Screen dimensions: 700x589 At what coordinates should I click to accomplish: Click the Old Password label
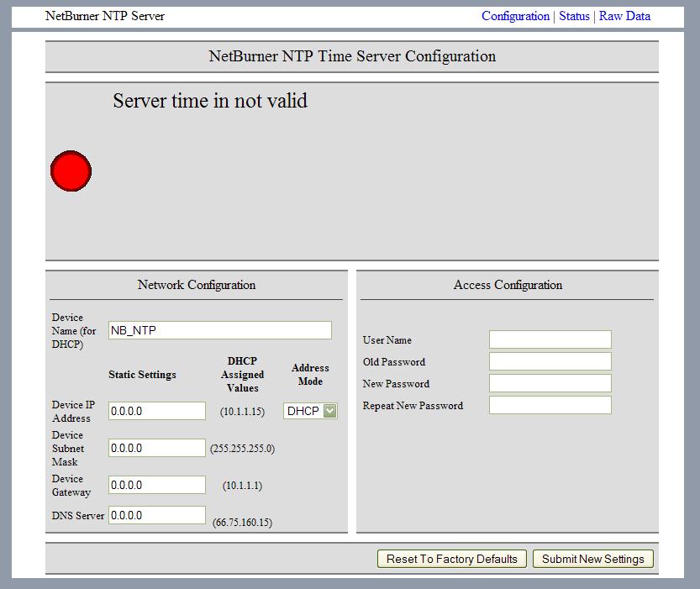[394, 362]
